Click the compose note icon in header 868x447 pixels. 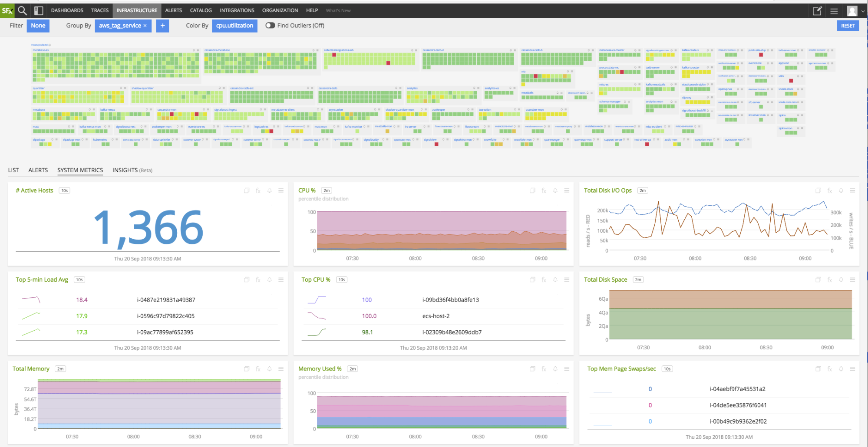817,11
